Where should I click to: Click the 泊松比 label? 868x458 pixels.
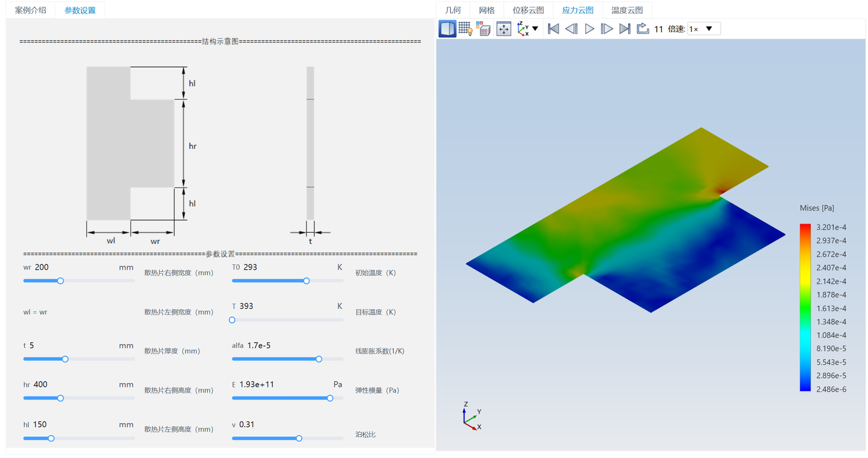point(365,434)
